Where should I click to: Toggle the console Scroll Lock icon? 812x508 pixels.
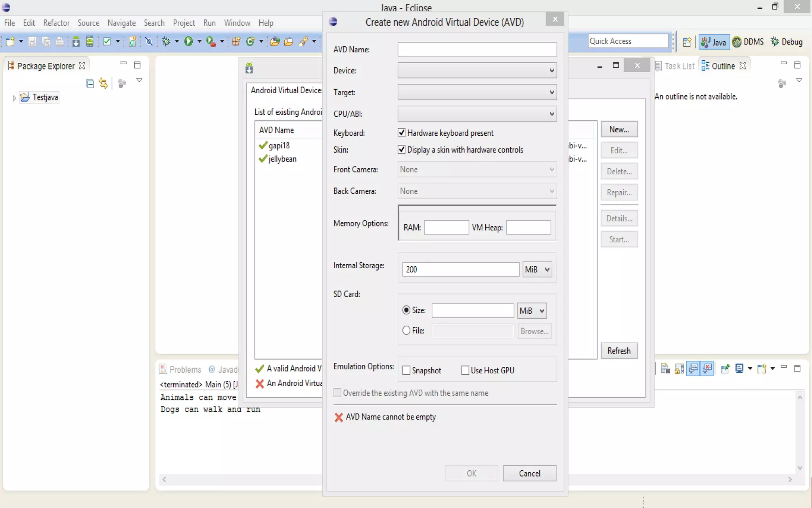[x=679, y=369]
